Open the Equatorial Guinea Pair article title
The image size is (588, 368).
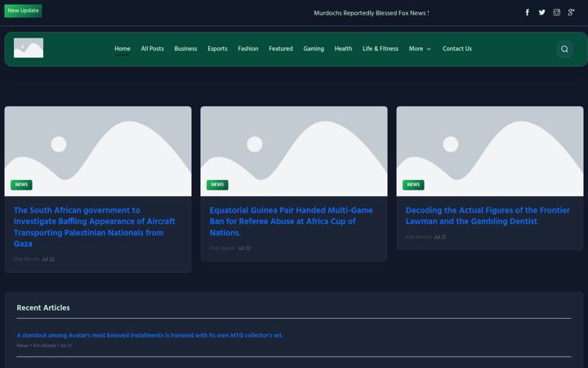(x=291, y=221)
